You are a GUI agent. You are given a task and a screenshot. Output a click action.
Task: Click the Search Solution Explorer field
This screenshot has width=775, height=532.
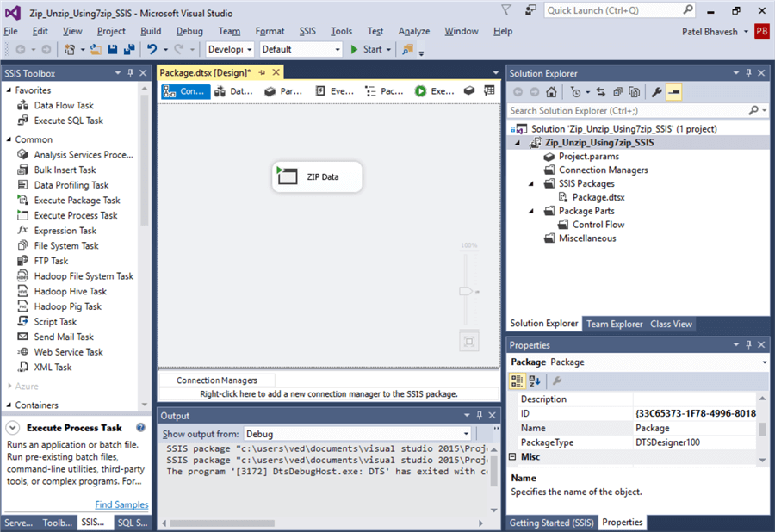(x=629, y=110)
